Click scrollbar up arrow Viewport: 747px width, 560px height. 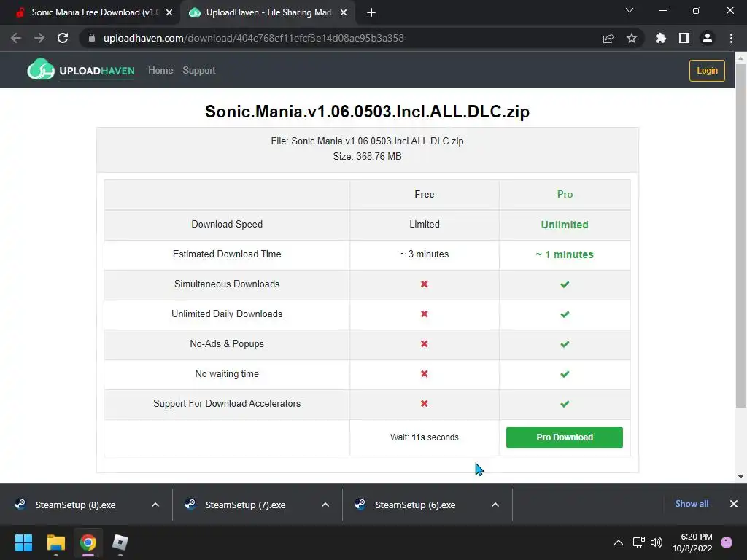[x=740, y=58]
